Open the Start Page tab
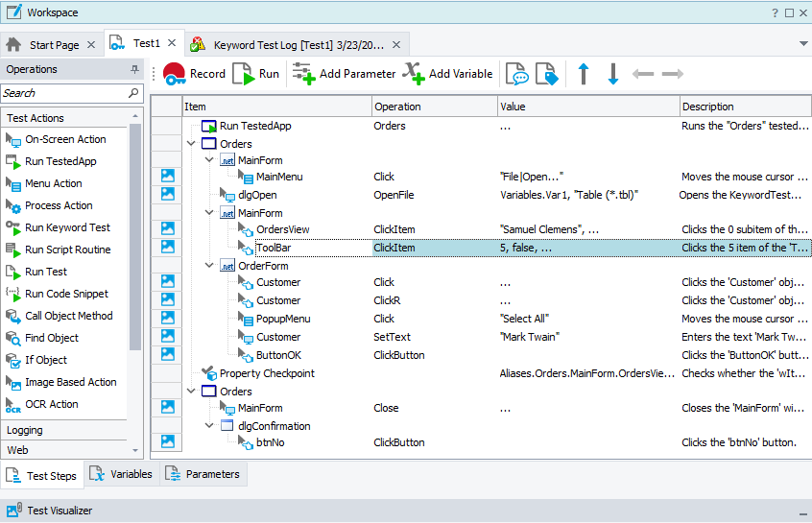The height and width of the screenshot is (523, 812). tap(54, 44)
